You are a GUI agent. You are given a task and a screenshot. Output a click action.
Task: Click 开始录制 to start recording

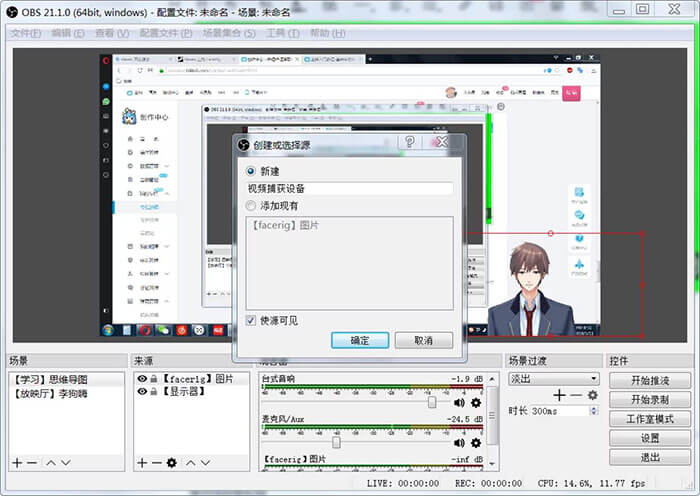point(650,400)
